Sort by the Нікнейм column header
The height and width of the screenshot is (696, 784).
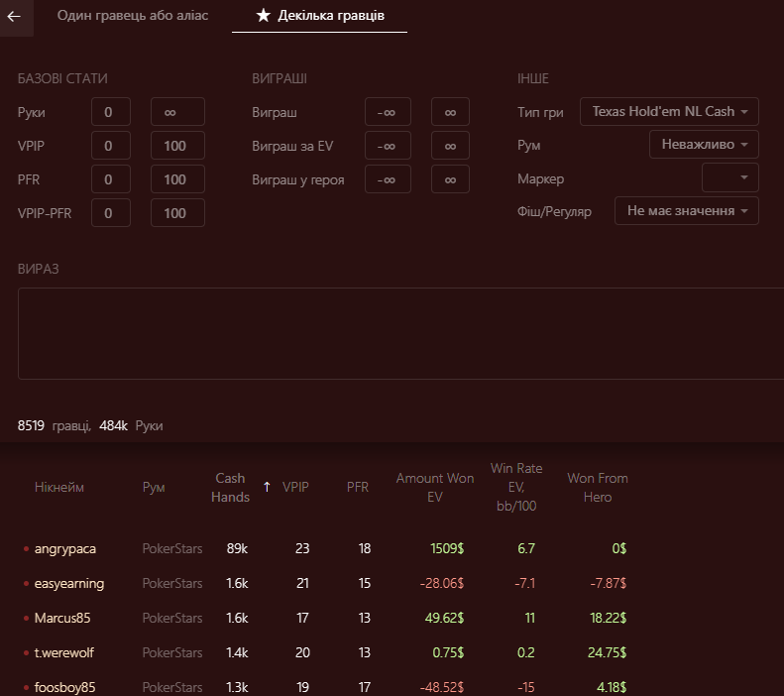coord(59,487)
